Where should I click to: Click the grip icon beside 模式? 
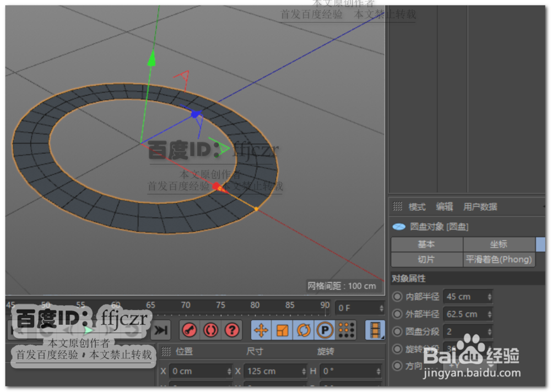[x=397, y=206]
